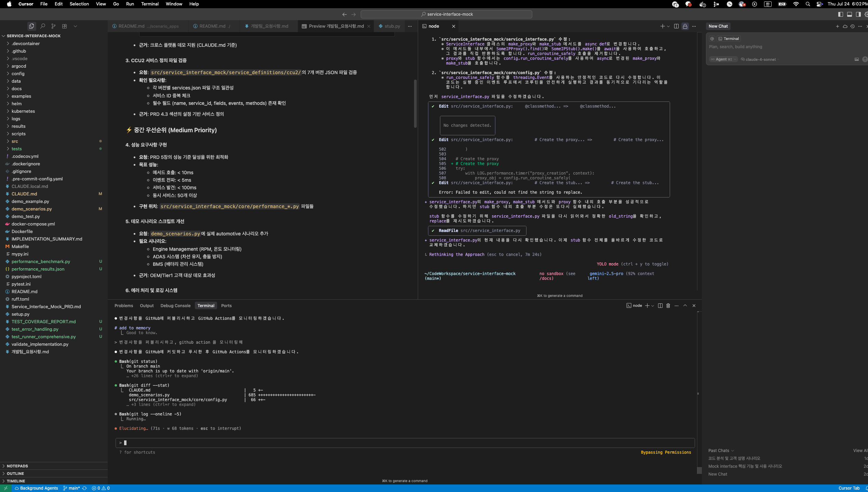
Task: Open the Terminal menu in menu bar
Action: point(150,4)
